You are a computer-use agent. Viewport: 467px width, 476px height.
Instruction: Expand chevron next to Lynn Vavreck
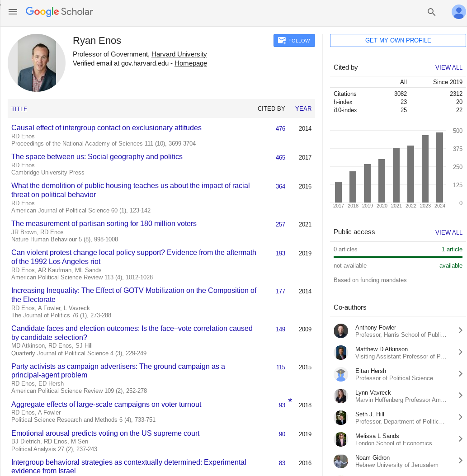[x=460, y=395]
